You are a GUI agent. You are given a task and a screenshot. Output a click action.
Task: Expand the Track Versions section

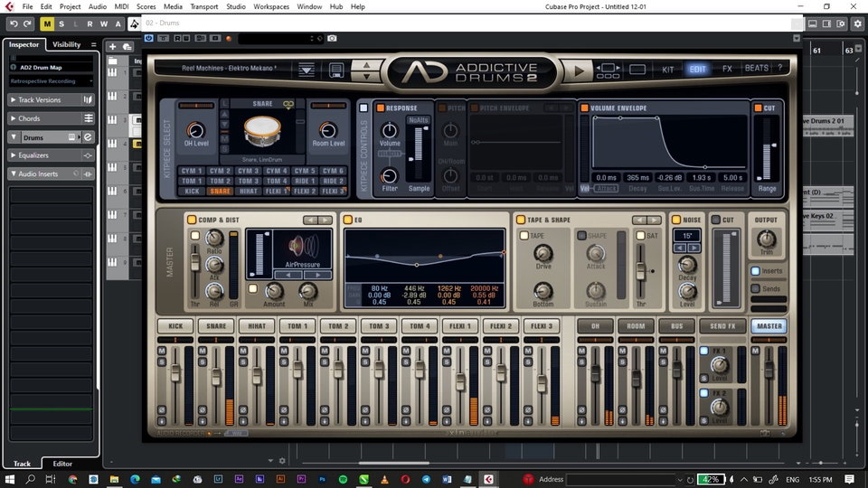point(13,99)
